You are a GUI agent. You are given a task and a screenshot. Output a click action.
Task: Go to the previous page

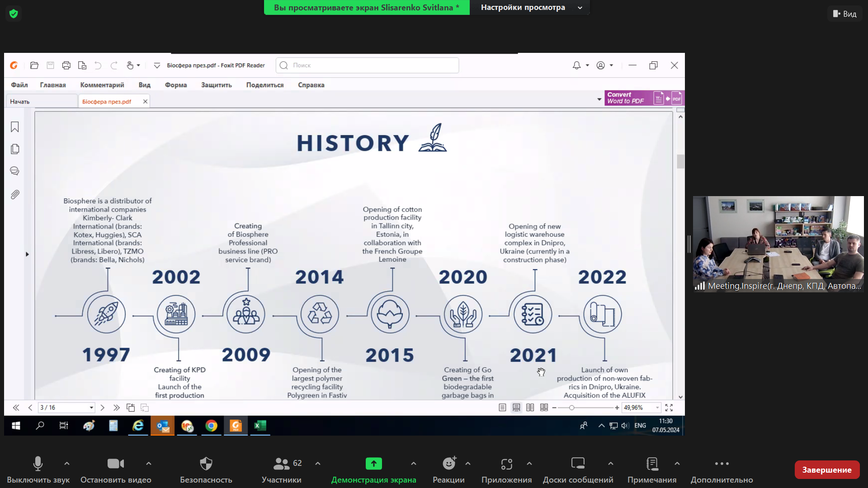[30, 408]
